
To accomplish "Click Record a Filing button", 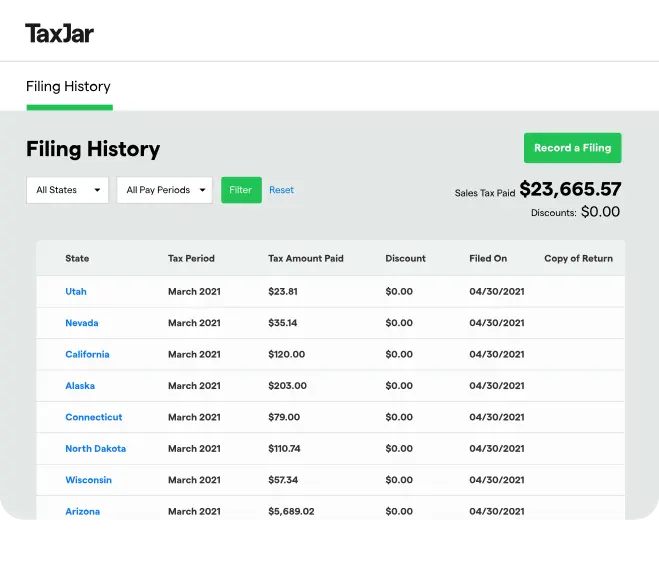I will [x=572, y=148].
